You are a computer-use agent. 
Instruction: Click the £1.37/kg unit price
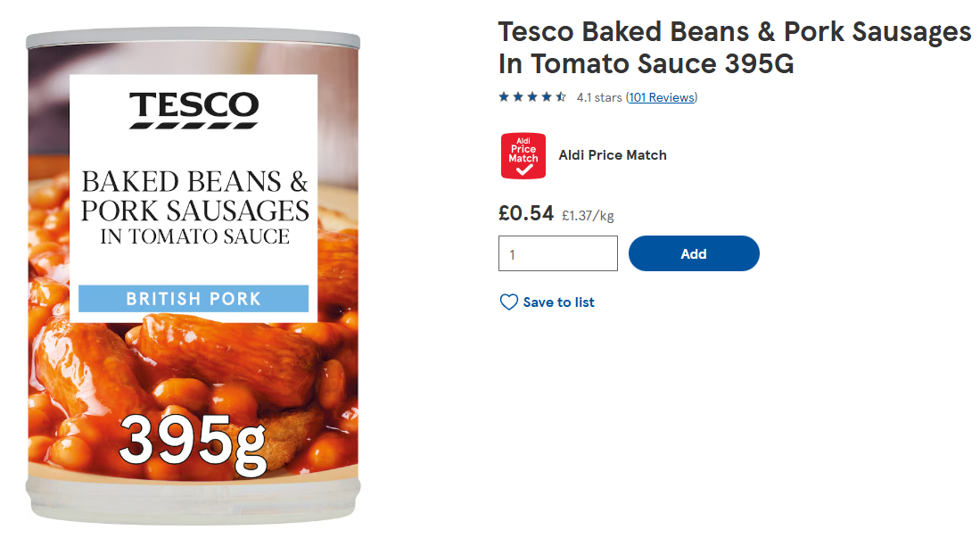[588, 215]
